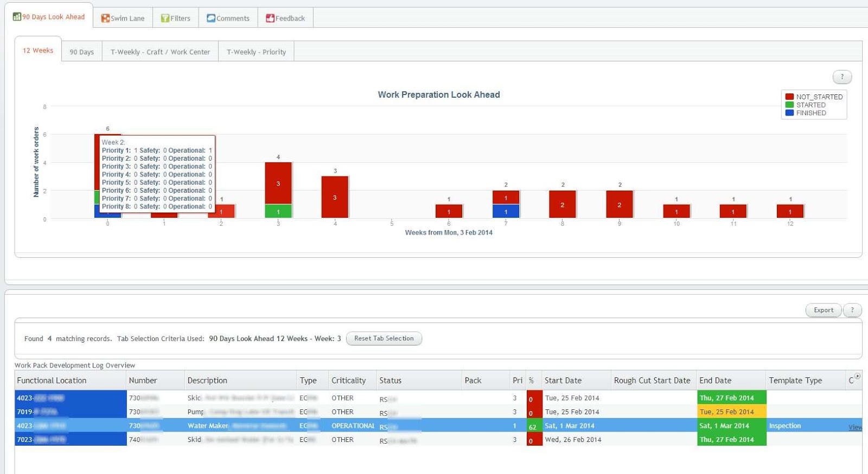Click the red bar for week 4
Image resolution: width=868 pixels, height=474 pixels.
335,197
